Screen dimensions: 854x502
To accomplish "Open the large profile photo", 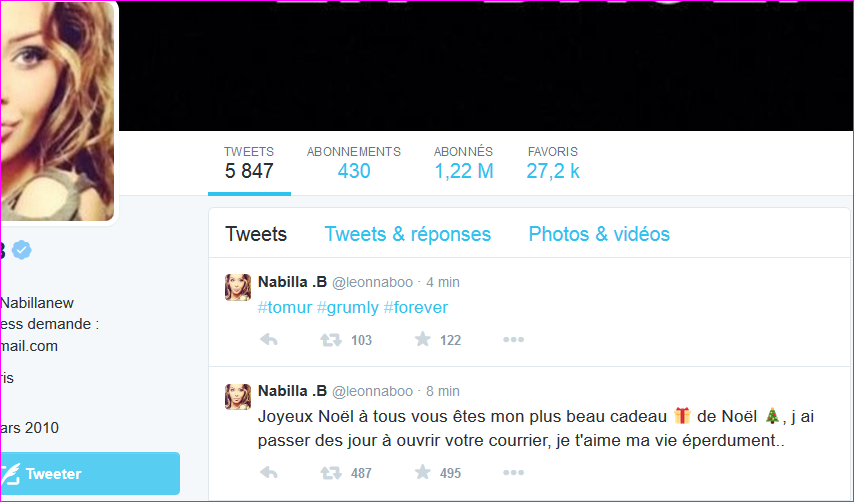I will [x=57, y=111].
